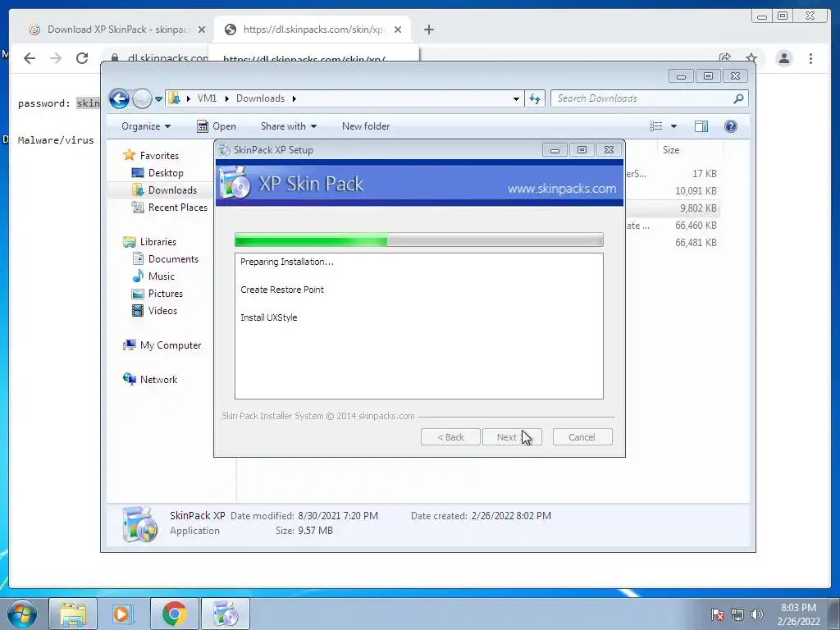
Task: Open the view options dropdown arrow
Action: click(x=674, y=126)
